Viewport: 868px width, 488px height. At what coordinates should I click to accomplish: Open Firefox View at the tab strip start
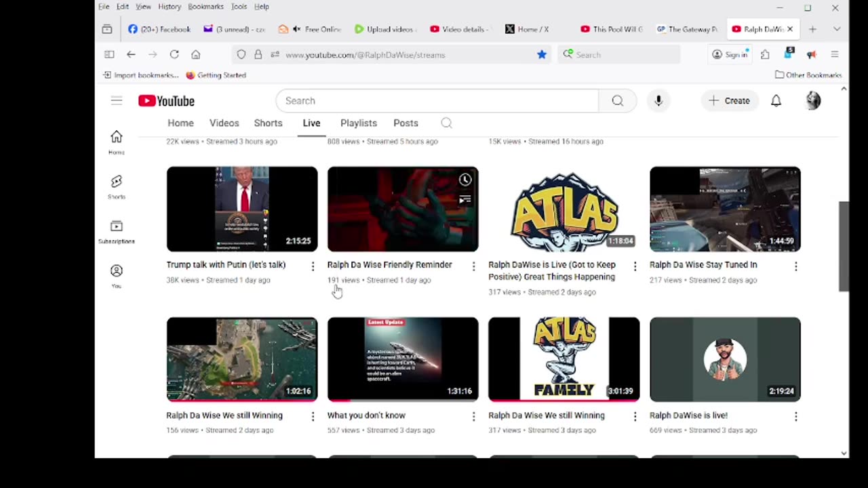pos(107,29)
